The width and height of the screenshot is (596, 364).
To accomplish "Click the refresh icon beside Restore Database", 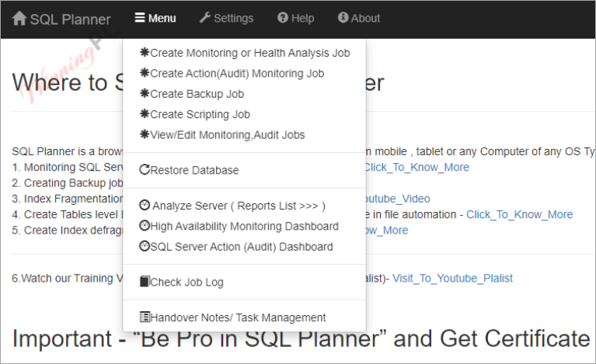I will [145, 170].
